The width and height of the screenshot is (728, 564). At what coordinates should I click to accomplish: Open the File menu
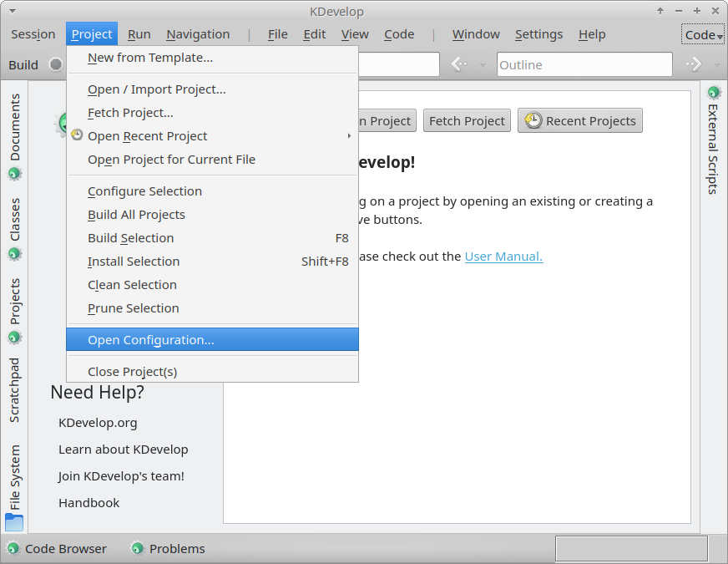click(278, 34)
